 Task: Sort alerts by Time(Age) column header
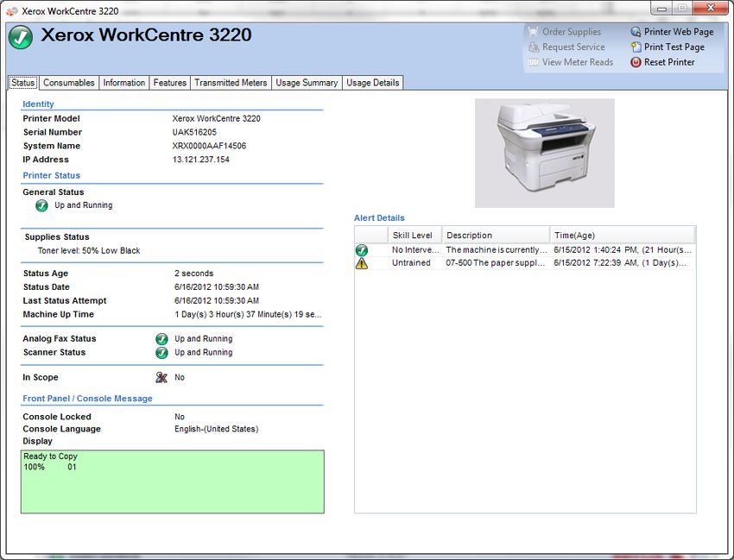pyautogui.click(x=623, y=236)
